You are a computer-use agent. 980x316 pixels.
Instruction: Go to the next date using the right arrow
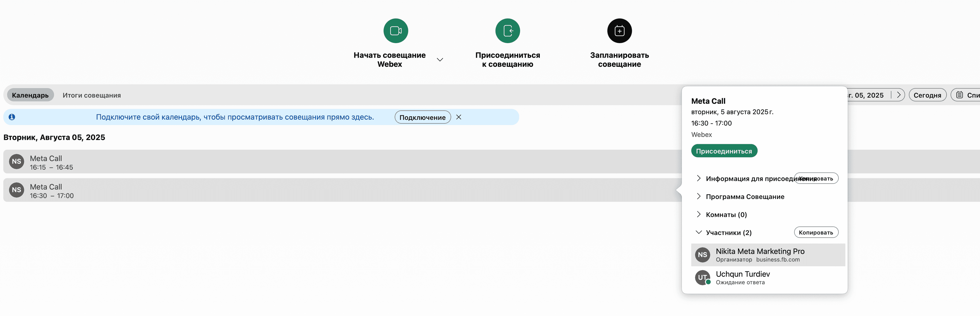tap(899, 95)
